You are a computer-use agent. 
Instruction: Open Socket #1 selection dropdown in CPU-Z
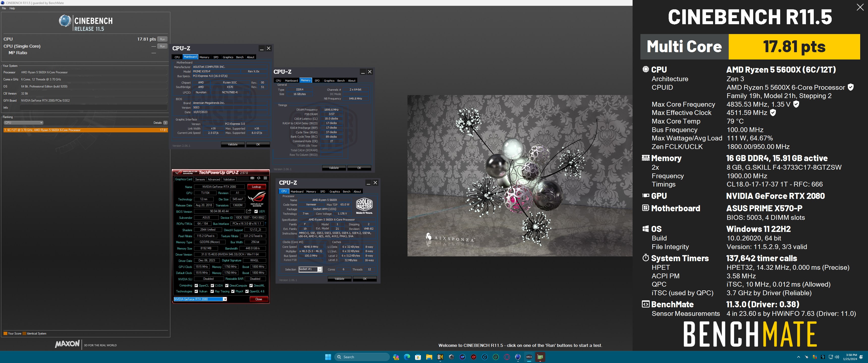tap(310, 269)
